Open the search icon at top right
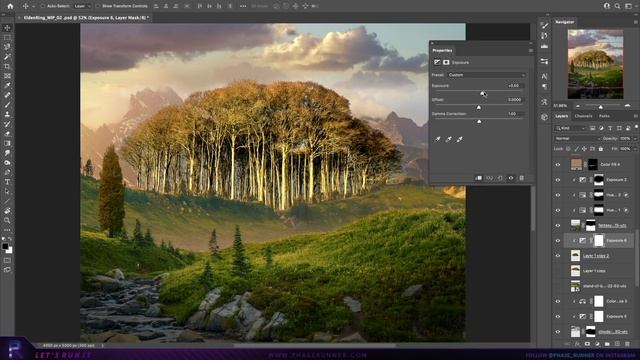 [618, 6]
